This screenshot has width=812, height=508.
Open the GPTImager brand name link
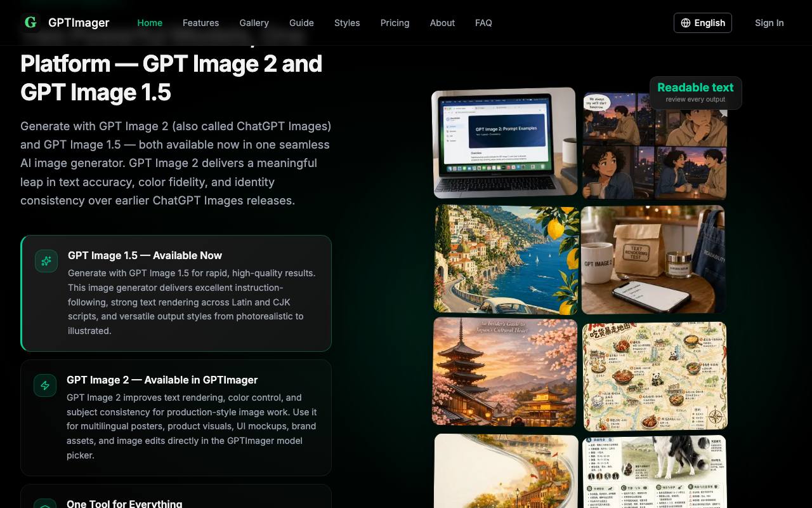pyautogui.click(x=79, y=23)
